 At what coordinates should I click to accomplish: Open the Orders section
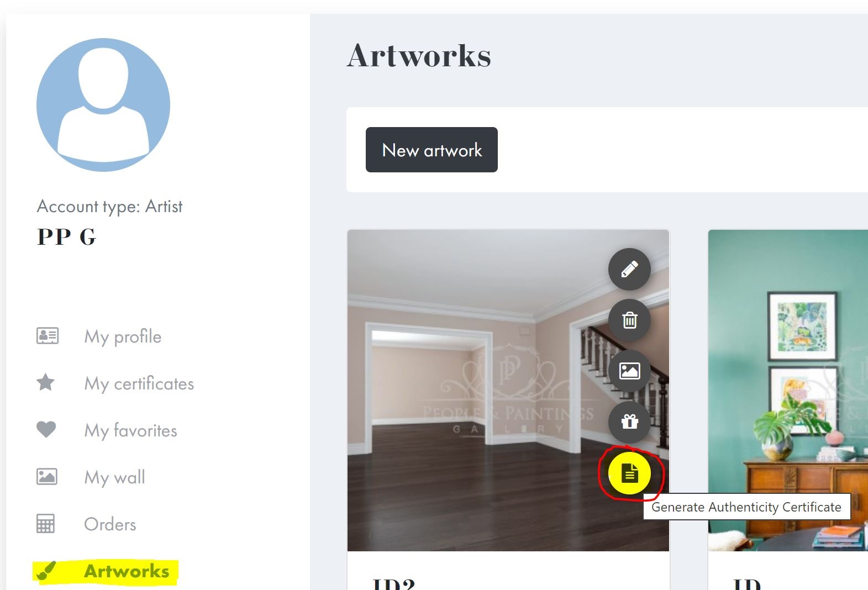[110, 524]
